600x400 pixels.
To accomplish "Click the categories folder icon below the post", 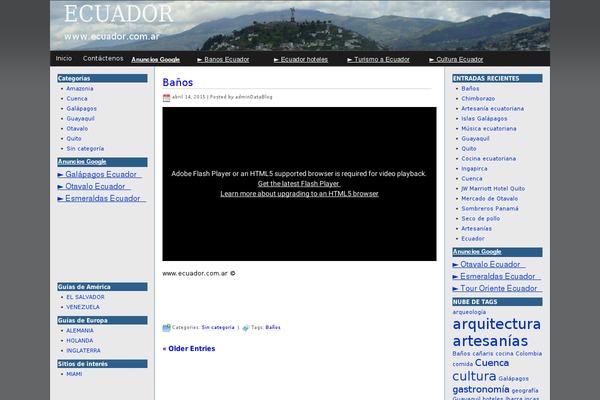I will 166,328.
